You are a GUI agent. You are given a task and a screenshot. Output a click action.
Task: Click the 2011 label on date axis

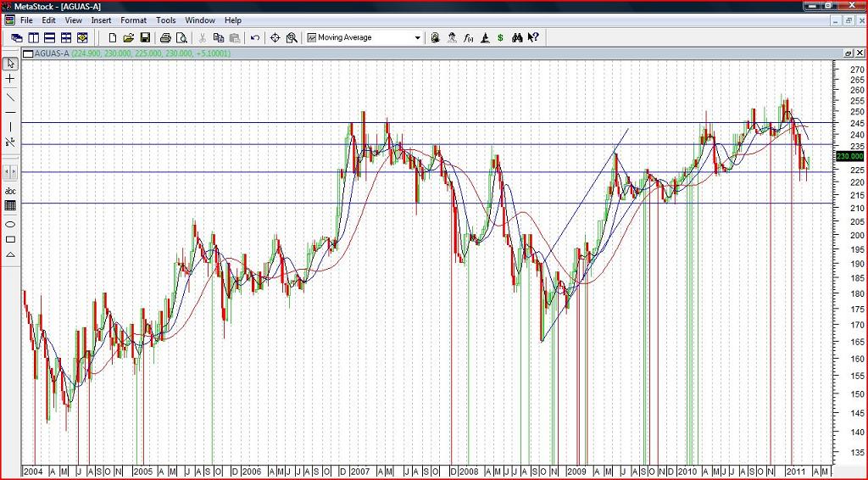(x=794, y=472)
